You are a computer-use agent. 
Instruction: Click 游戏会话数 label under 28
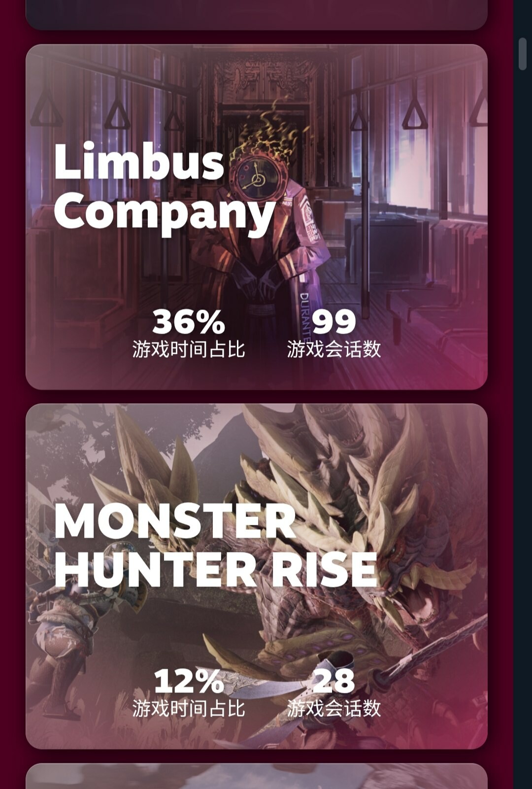[x=334, y=709]
